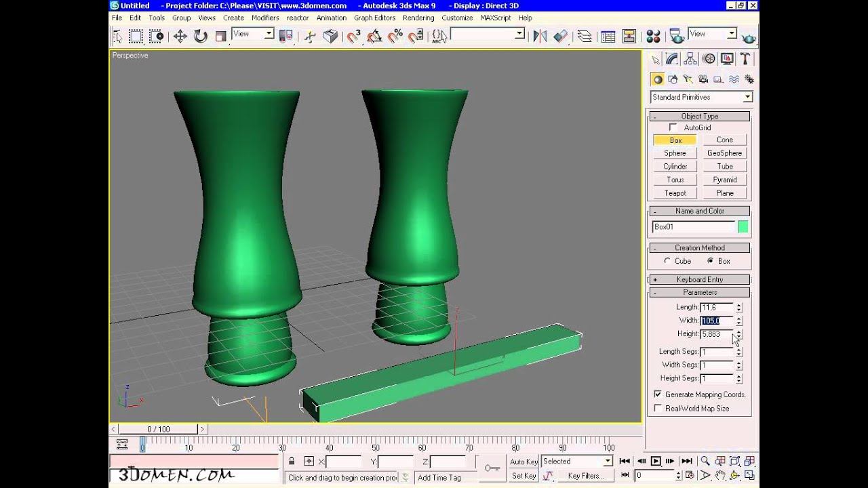Choose the Pyramid primitive button

(725, 180)
